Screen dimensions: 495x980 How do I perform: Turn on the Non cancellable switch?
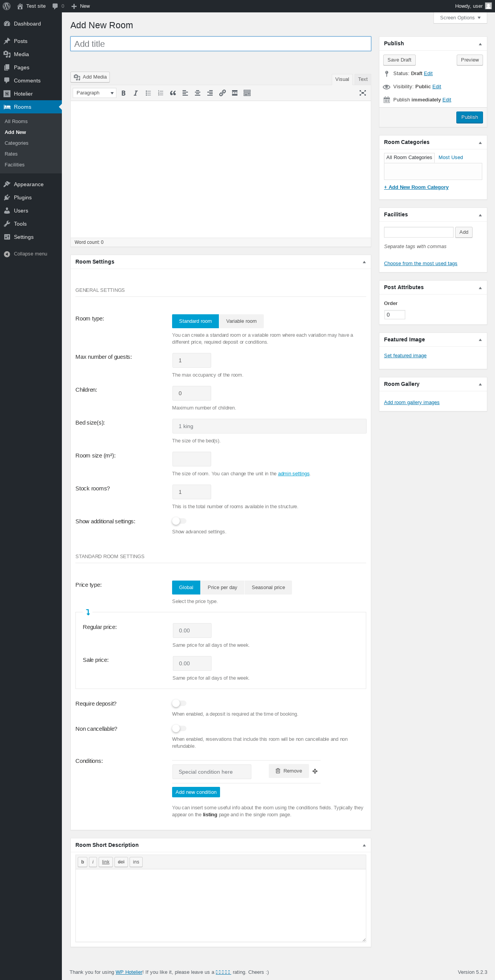click(x=179, y=728)
